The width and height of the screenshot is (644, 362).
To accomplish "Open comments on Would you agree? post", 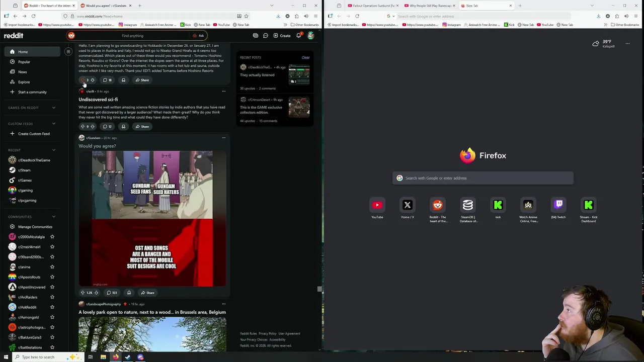I will (x=112, y=293).
